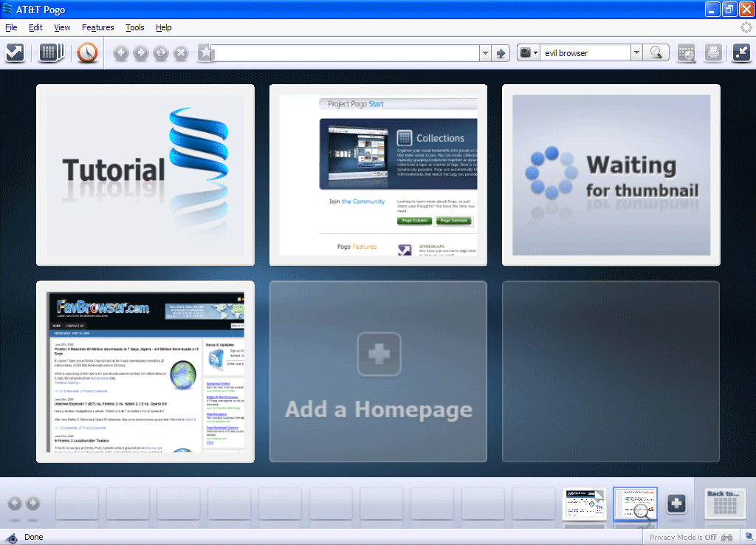Screen dimensions: 756x545
Task: Open the Tutorial thumbnail
Action: (145, 175)
